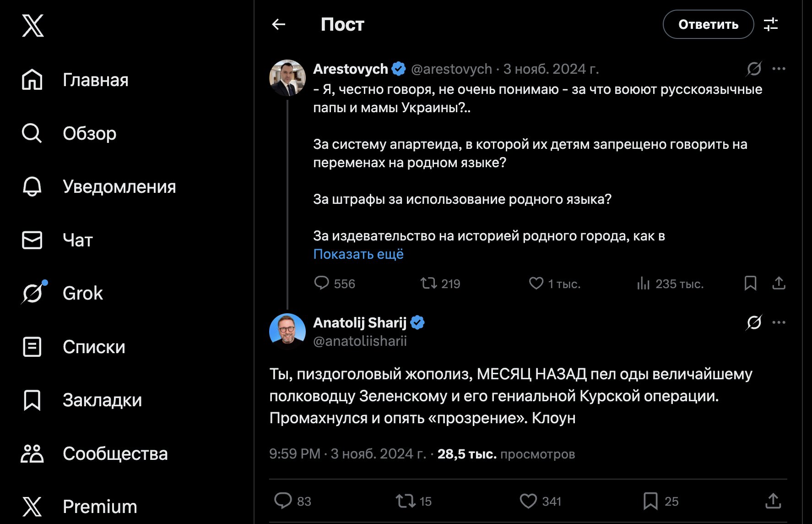Like Arestovych's post with 1 тыс. likes
812x524 pixels.
536,284
